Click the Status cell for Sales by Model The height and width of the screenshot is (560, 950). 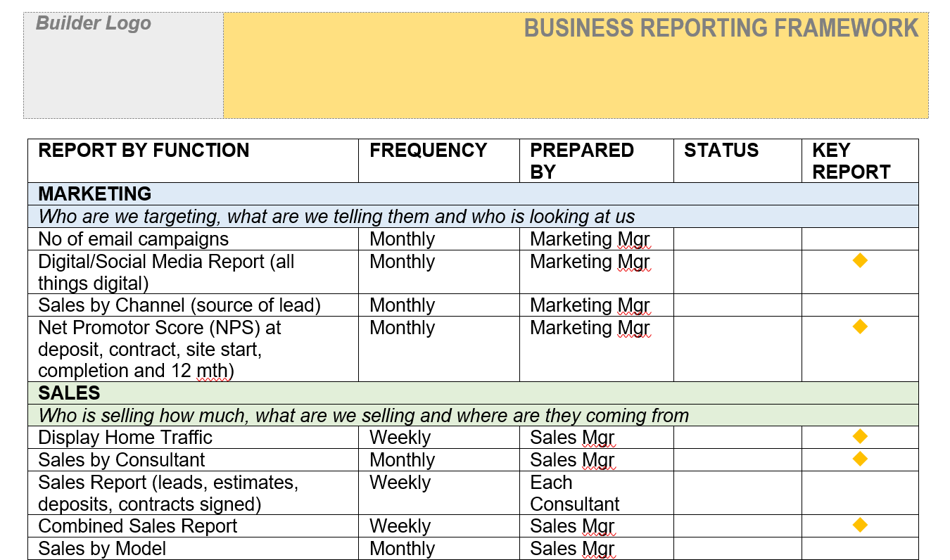coord(737,549)
